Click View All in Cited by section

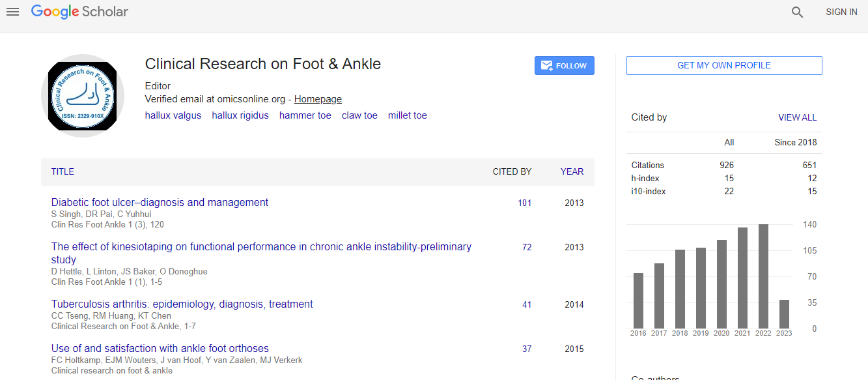click(x=797, y=117)
